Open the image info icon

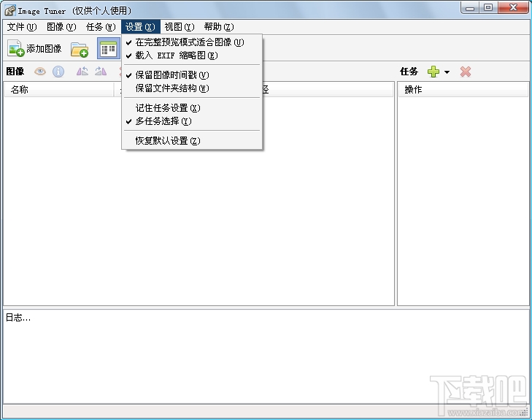point(58,72)
